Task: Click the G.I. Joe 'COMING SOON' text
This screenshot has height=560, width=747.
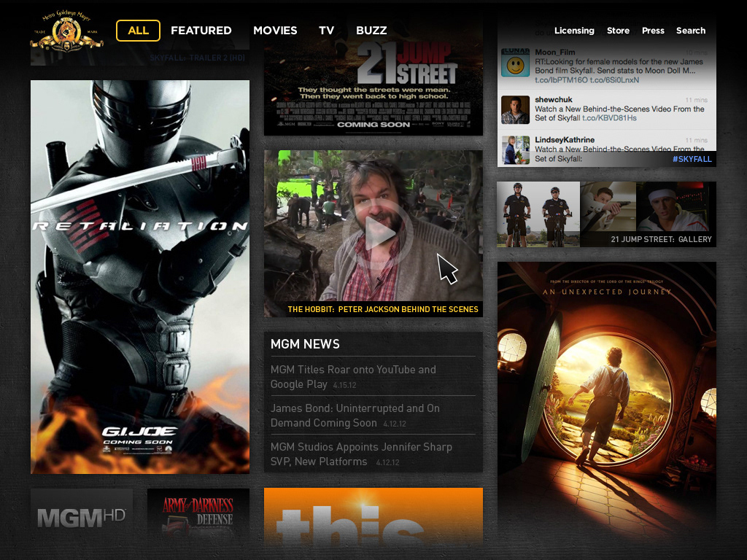Action: click(x=138, y=443)
